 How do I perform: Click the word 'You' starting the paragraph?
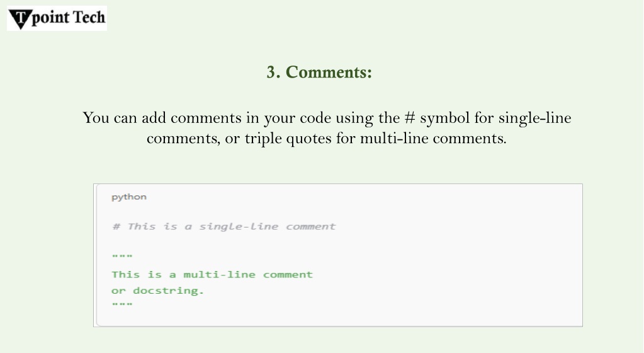(95, 118)
